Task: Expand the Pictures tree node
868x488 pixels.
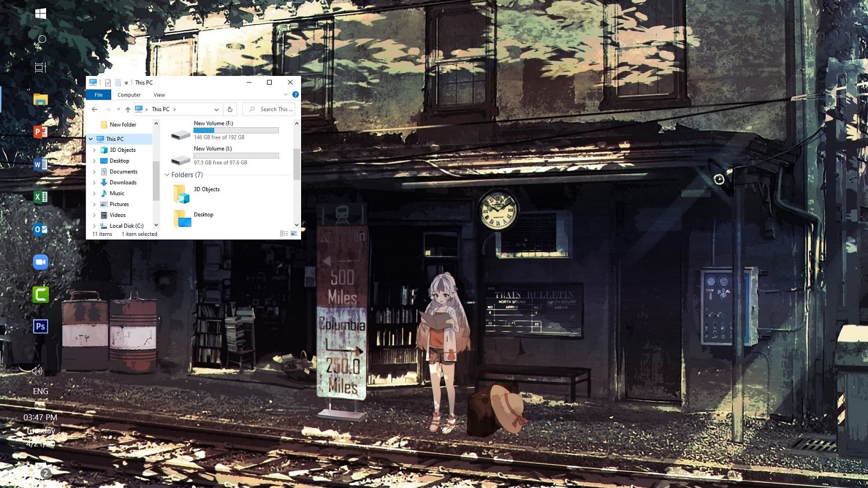Action: (94, 204)
